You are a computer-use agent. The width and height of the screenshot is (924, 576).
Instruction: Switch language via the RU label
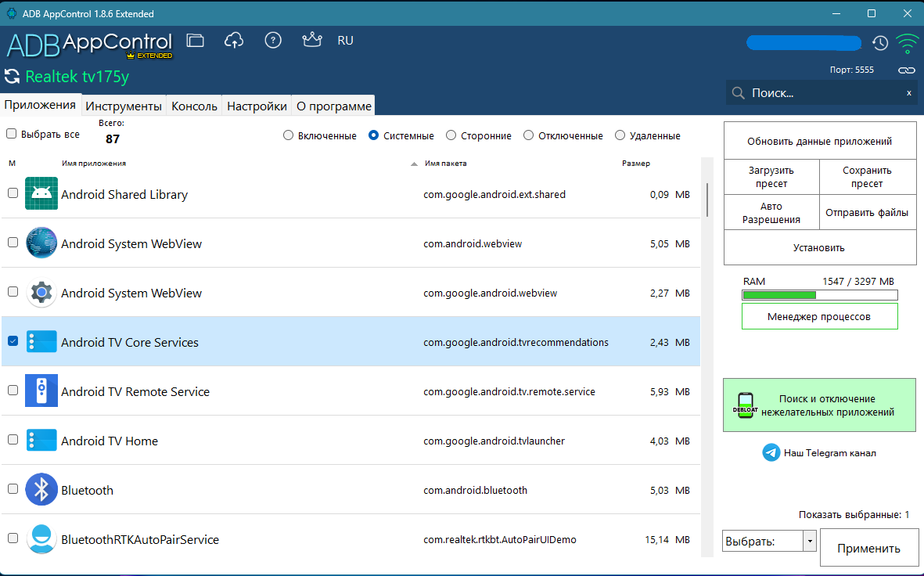345,41
